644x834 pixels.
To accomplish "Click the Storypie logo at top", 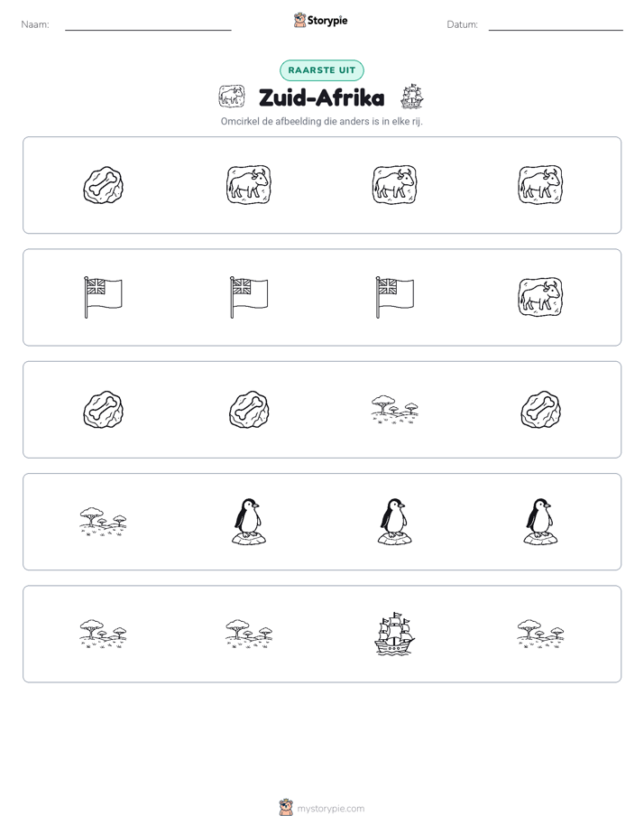I will [x=321, y=20].
